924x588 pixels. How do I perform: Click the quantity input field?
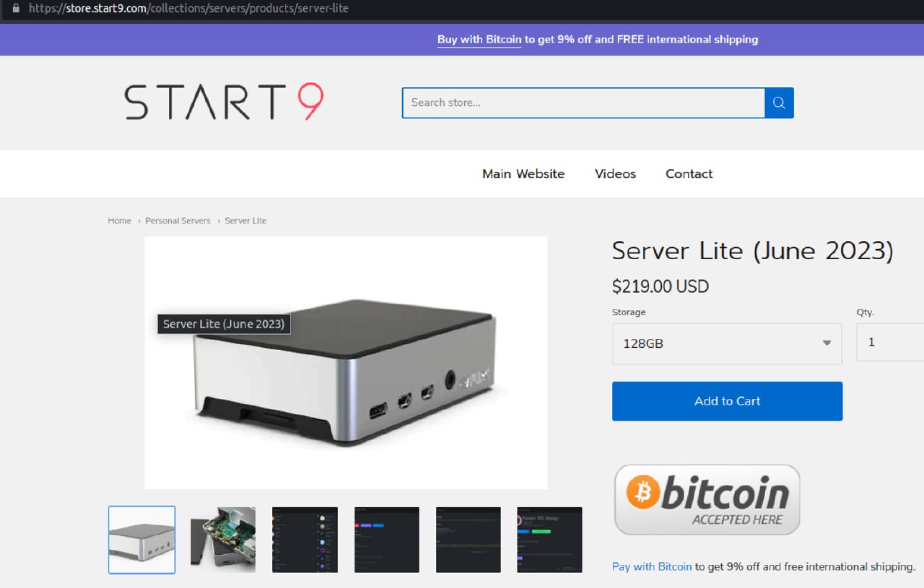point(889,342)
